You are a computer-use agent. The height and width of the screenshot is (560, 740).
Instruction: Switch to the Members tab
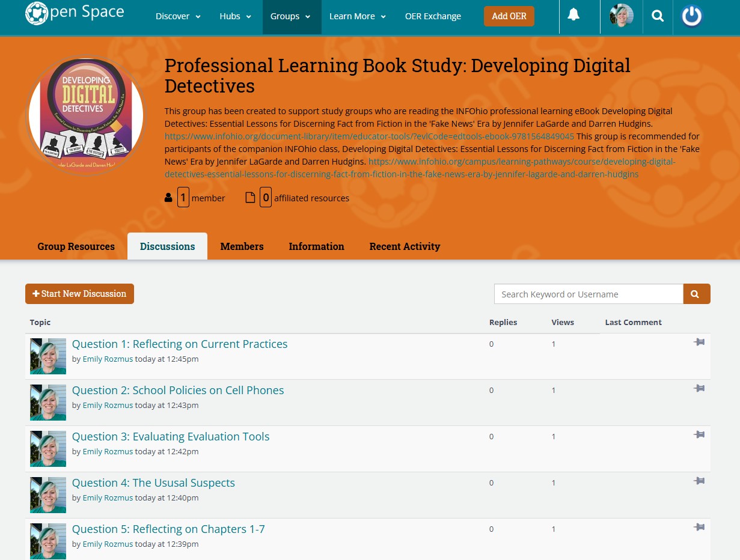[x=242, y=246]
